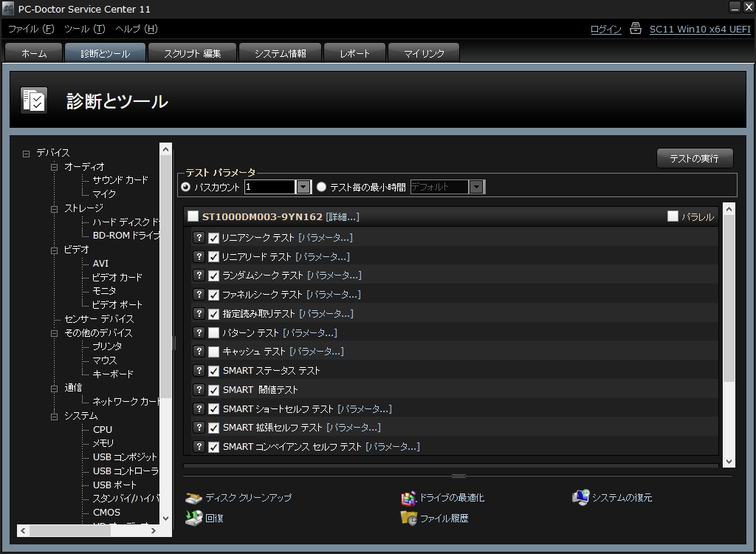Open [パラメータ...] link for リニアシーク テスト
The height and width of the screenshot is (554, 756).
coord(326,237)
